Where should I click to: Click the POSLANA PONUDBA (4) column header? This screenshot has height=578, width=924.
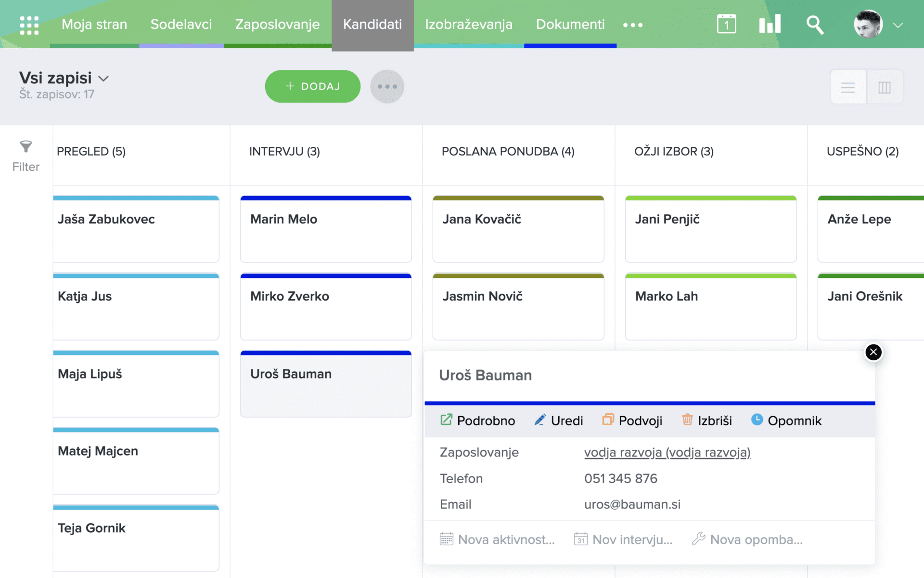508,151
